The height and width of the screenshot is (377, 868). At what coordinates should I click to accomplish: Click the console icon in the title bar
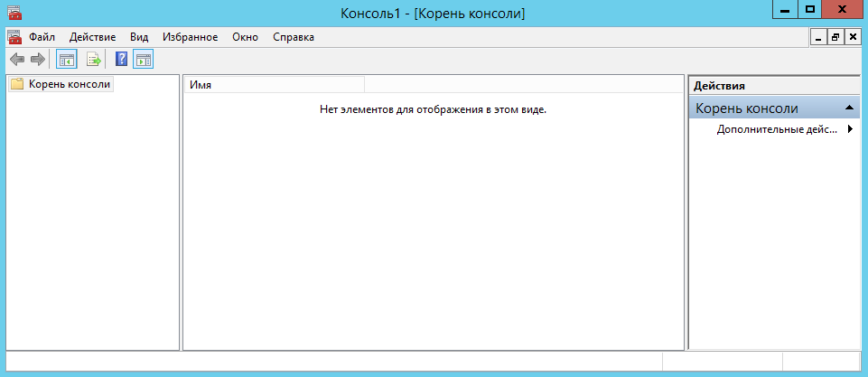coord(14,13)
